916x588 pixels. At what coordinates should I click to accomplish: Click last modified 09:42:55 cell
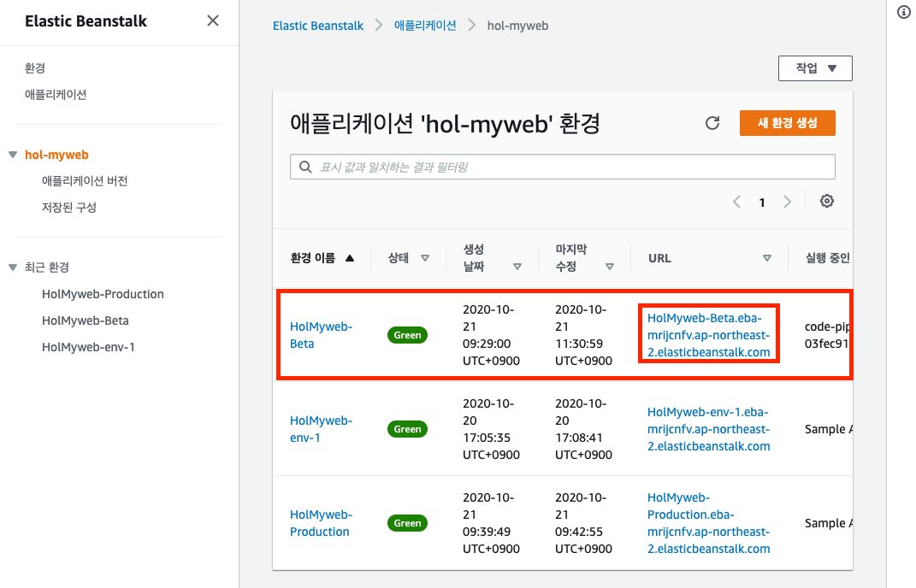[583, 523]
